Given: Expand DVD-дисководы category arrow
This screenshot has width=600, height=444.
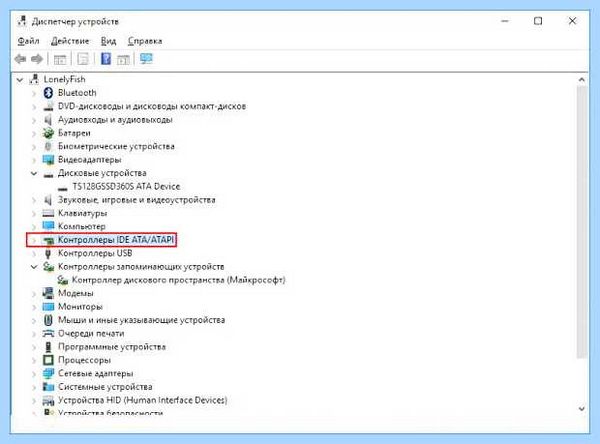Looking at the screenshot, I should (34, 106).
